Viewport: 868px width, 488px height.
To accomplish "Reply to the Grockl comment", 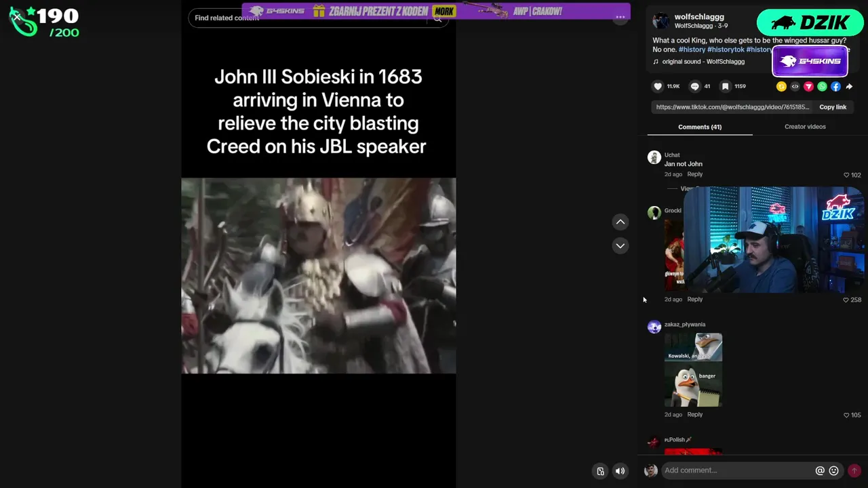I will 694,299.
